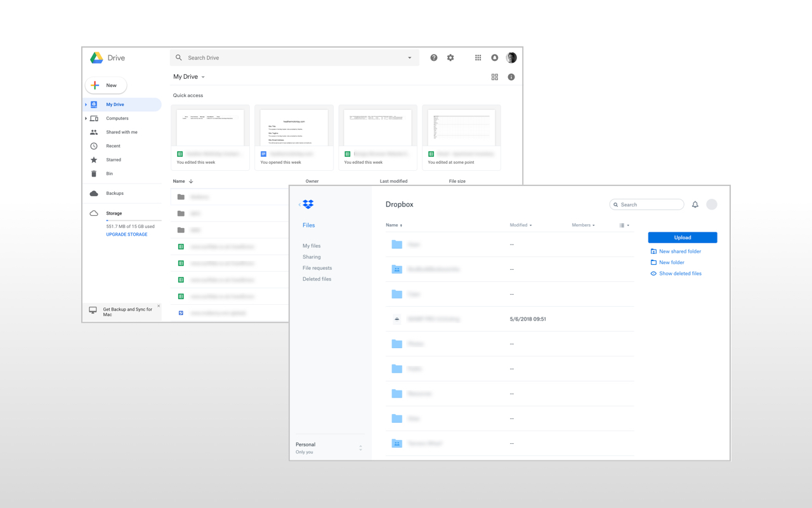Viewport: 812px width, 508px height.
Task: Click the Dropbox logo icon in sidebar
Action: (308, 204)
